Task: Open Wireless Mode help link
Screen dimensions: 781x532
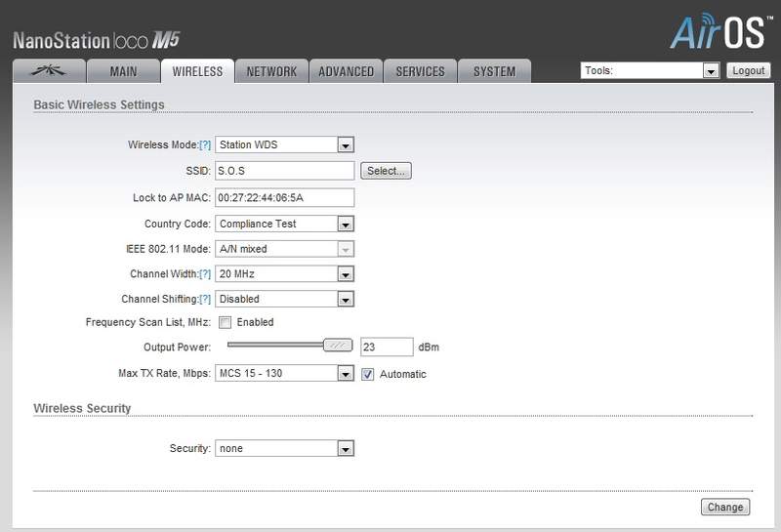Action: click(x=205, y=144)
